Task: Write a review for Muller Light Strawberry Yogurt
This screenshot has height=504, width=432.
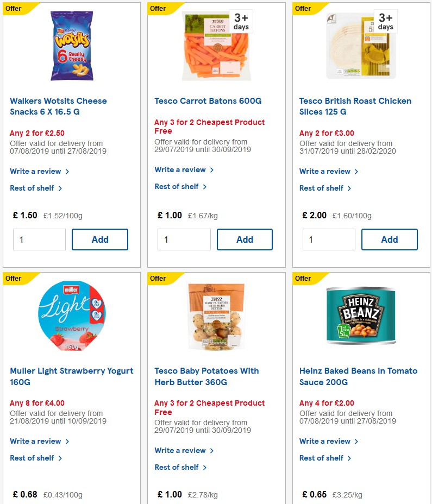Action: coord(36,441)
